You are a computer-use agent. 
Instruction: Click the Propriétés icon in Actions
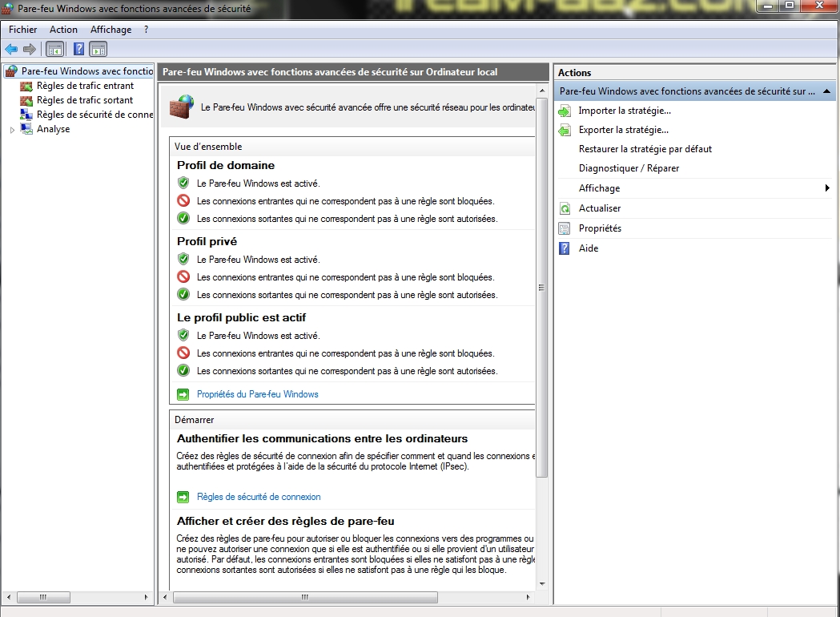[x=565, y=228]
